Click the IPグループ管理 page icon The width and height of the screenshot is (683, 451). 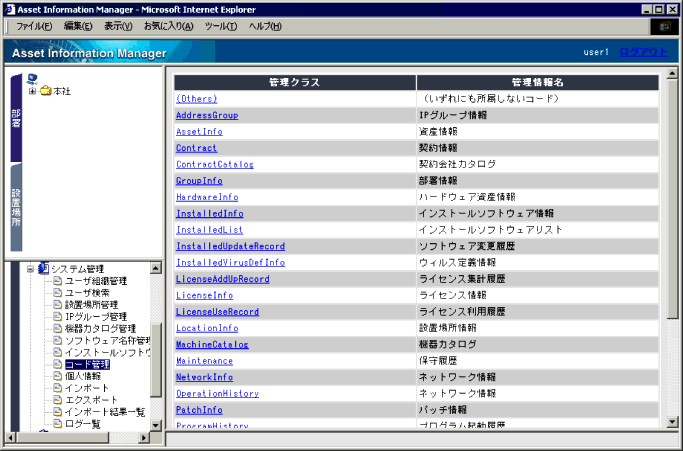57,316
